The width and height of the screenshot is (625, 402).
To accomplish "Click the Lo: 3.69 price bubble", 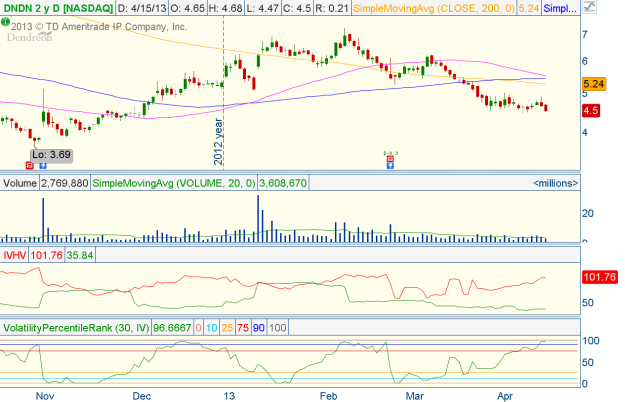I will [49, 153].
